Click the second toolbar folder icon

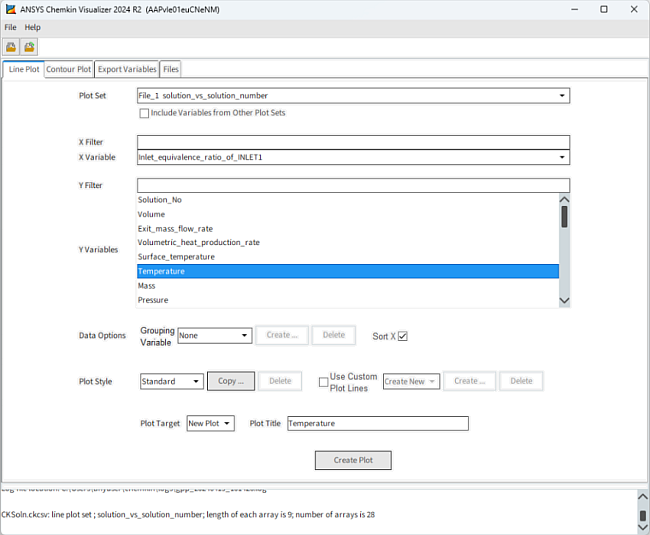29,47
